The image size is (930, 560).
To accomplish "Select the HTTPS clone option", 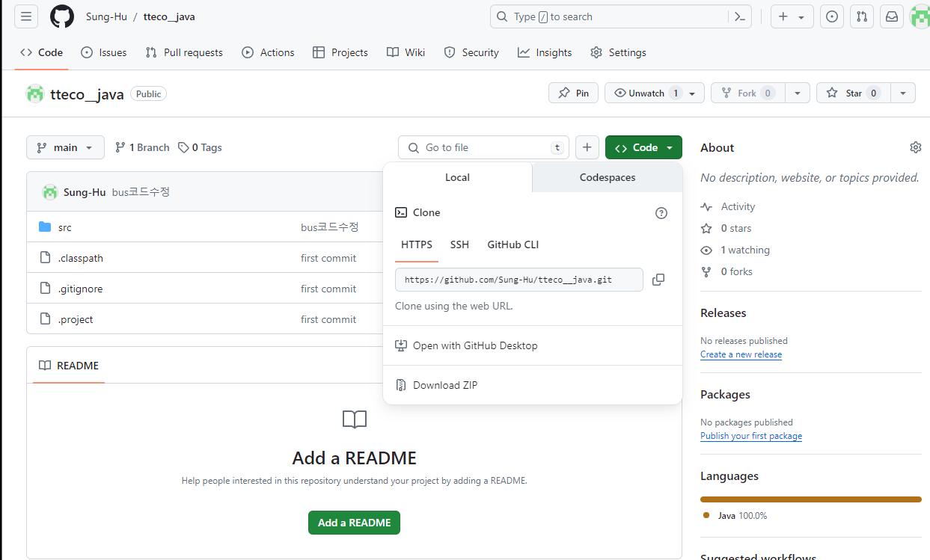I will pyautogui.click(x=417, y=244).
